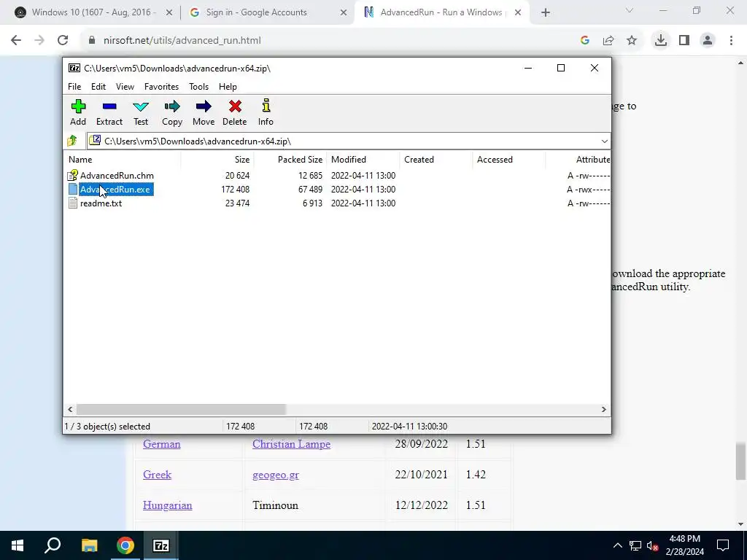Open the Help menu in 7-Zip
747x560 pixels.
click(228, 87)
